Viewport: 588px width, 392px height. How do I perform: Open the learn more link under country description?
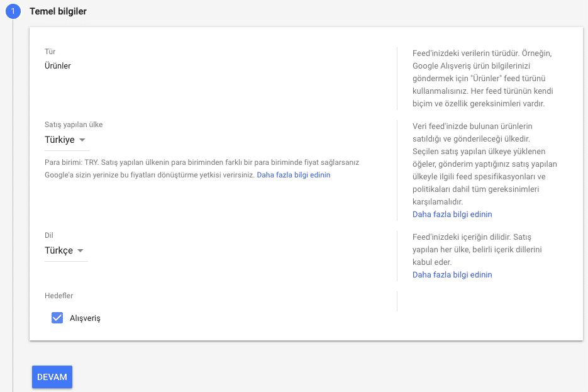coord(452,214)
